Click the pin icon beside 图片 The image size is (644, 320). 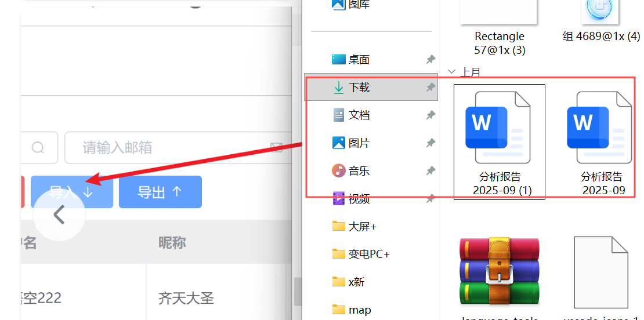(x=430, y=143)
